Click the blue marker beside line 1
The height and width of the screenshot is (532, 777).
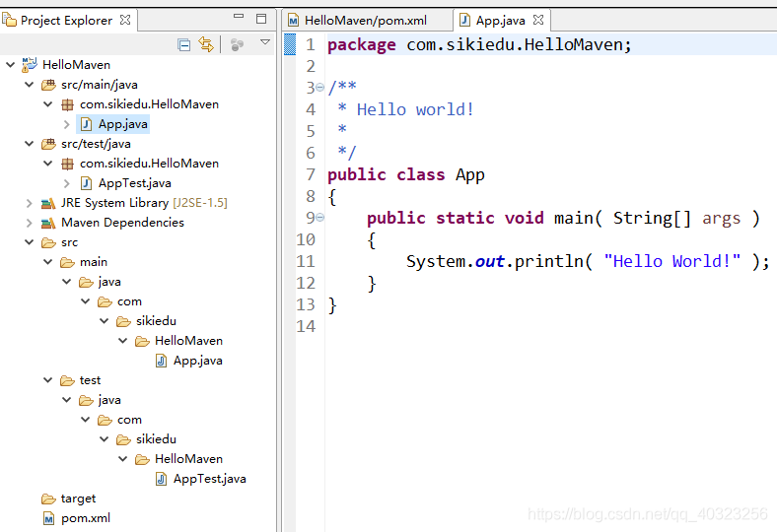pos(290,44)
